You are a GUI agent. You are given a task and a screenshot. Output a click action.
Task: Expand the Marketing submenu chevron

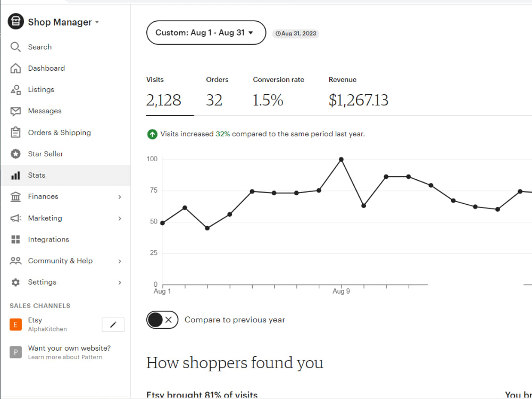pos(119,218)
